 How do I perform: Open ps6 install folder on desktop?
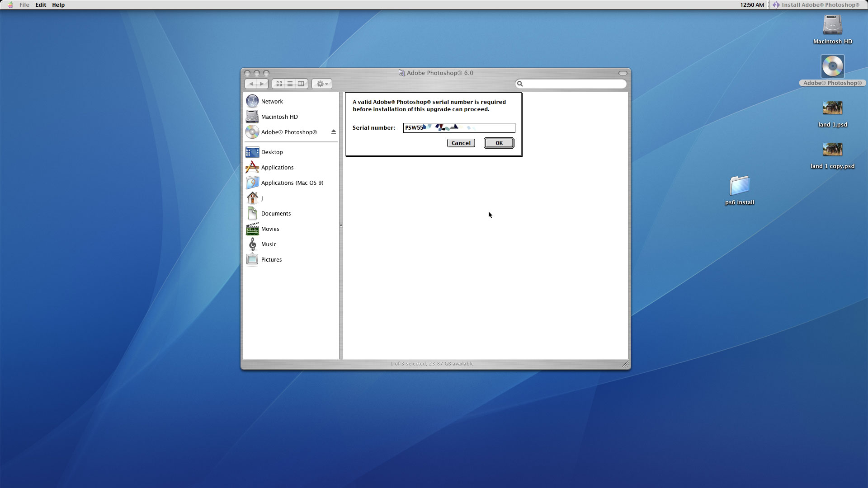click(x=739, y=186)
